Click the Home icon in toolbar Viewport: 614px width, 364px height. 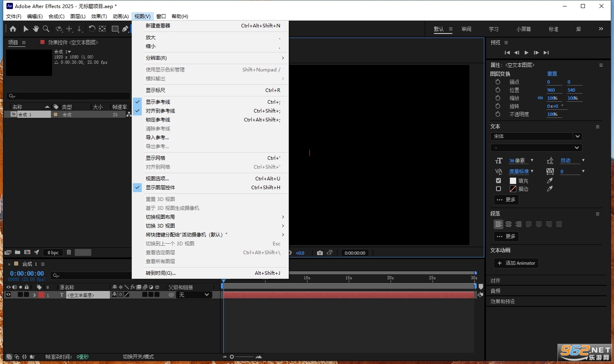pyautogui.click(x=13, y=29)
